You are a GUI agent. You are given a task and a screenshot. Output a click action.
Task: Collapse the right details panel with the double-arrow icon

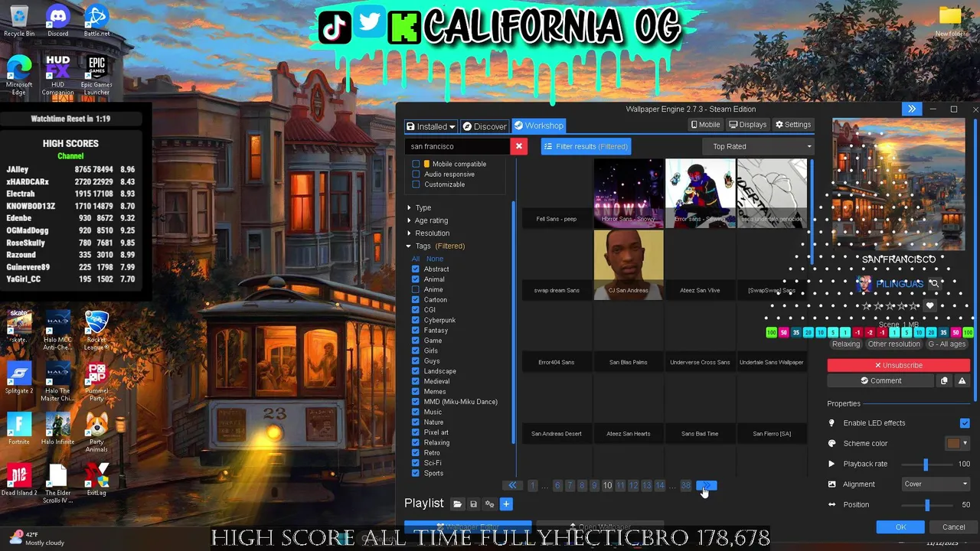[912, 109]
